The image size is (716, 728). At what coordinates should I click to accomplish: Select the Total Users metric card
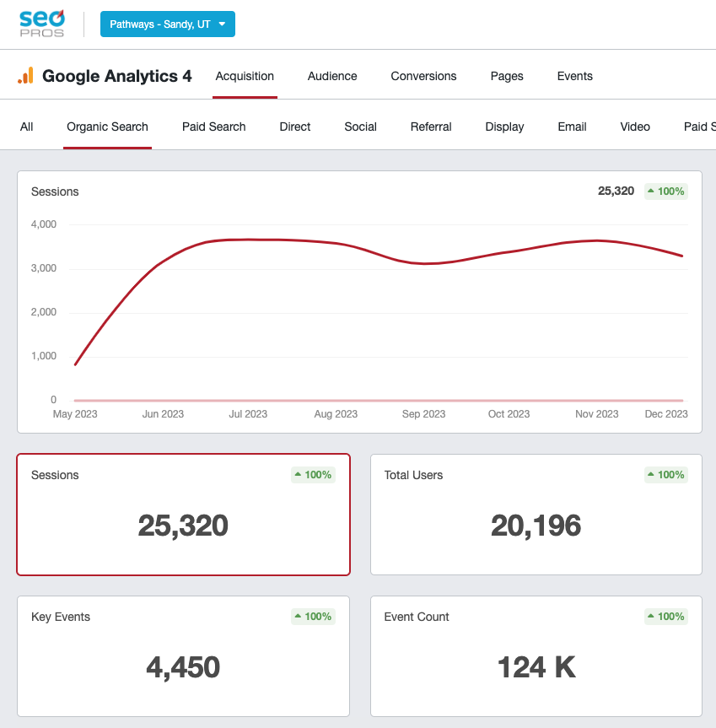click(x=536, y=515)
